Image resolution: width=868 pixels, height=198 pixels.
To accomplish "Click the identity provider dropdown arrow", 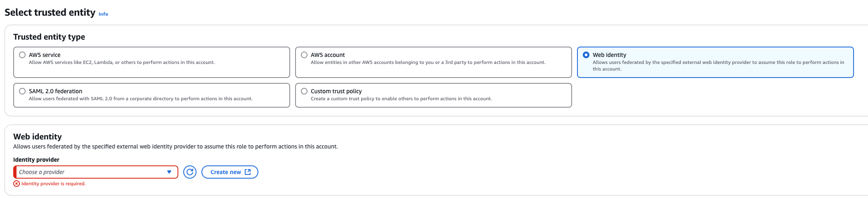I will [169, 172].
